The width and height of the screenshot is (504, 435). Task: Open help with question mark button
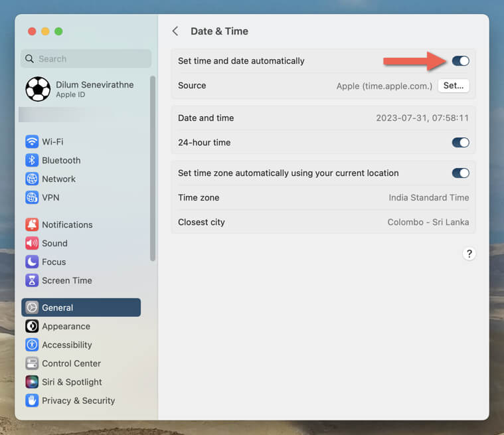coord(469,254)
